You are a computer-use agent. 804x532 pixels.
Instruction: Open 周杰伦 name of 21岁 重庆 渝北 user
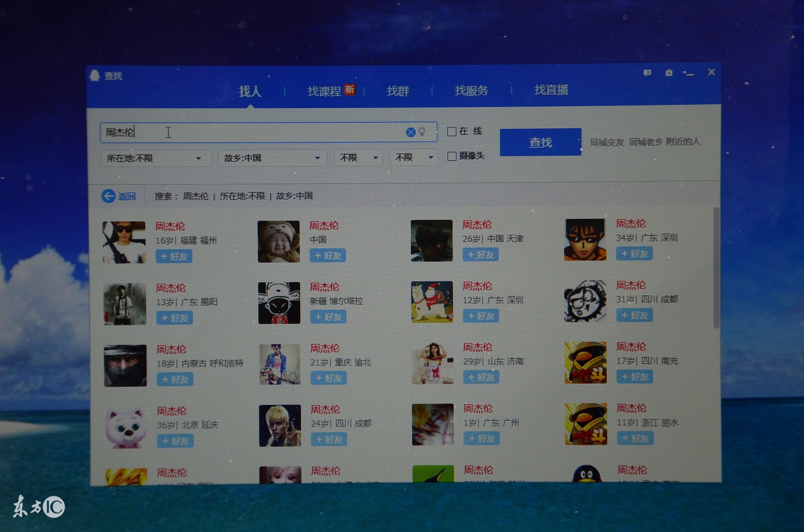point(325,348)
